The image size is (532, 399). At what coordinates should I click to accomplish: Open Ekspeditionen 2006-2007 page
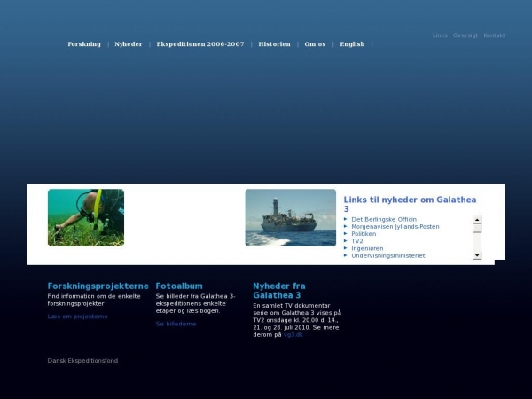[x=200, y=44]
